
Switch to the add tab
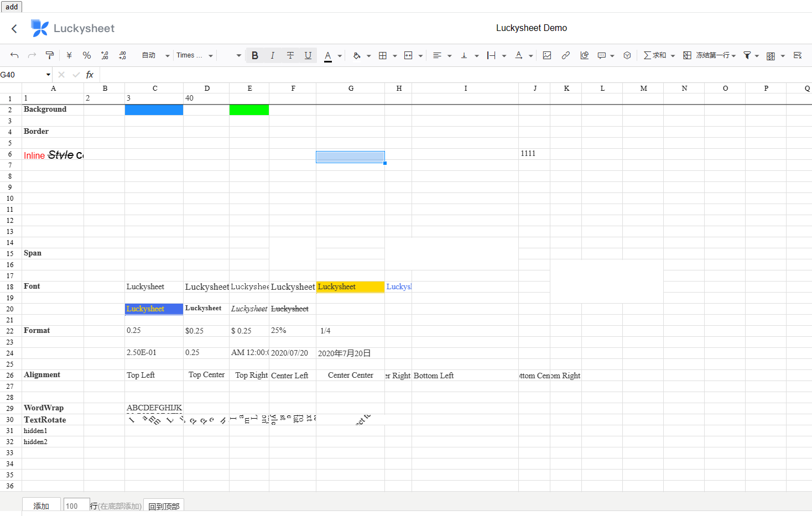tap(11, 7)
